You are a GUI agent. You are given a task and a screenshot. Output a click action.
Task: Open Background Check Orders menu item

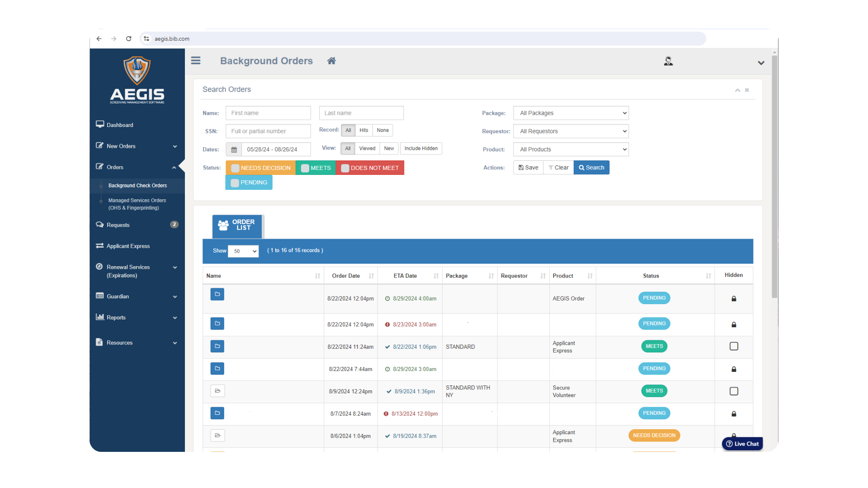pos(137,185)
